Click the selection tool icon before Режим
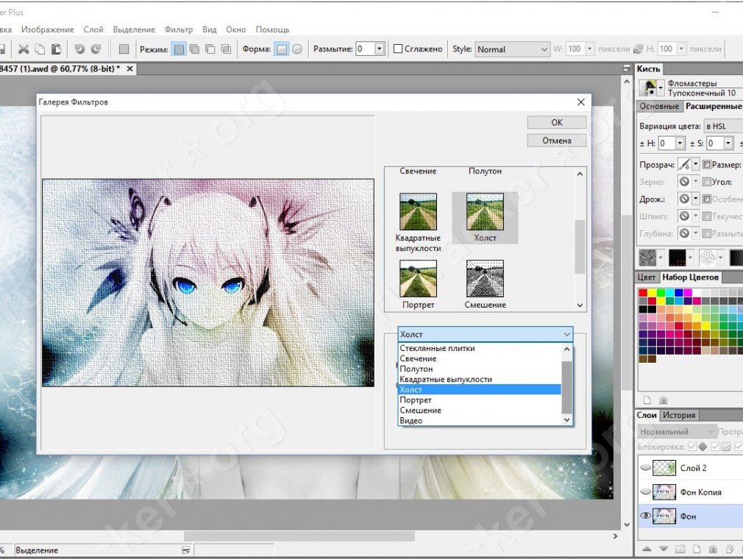 pyautogui.click(x=124, y=49)
